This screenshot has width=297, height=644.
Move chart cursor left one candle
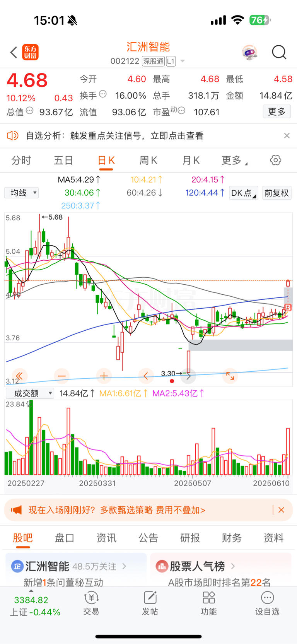click(146, 376)
